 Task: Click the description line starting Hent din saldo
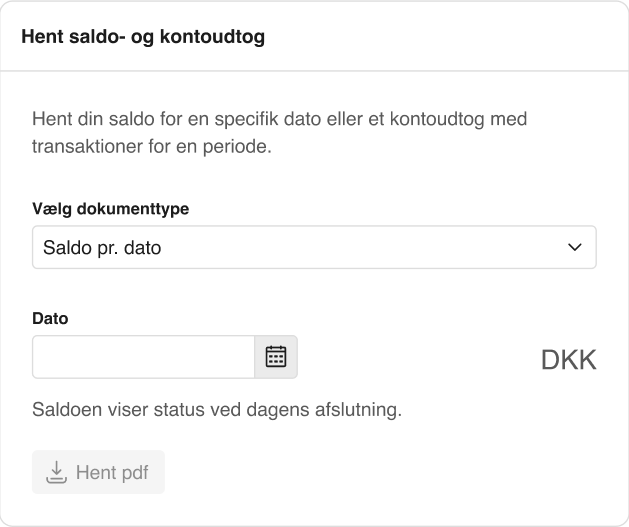(x=279, y=119)
